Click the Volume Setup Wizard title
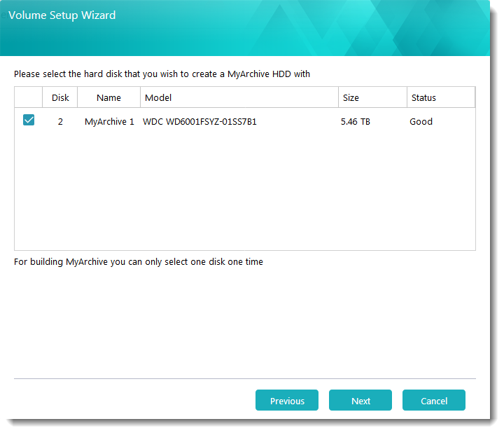 (x=62, y=15)
